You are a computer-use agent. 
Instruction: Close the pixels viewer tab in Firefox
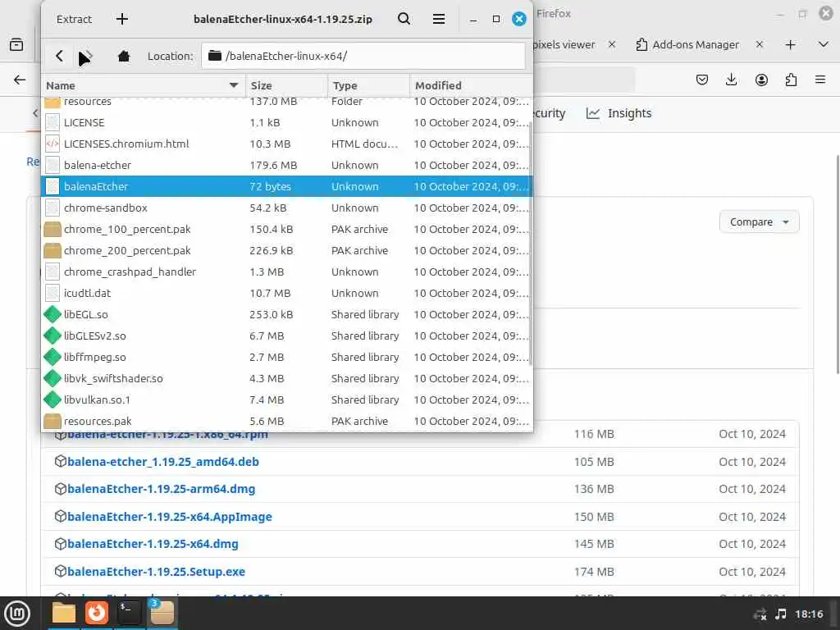(612, 44)
